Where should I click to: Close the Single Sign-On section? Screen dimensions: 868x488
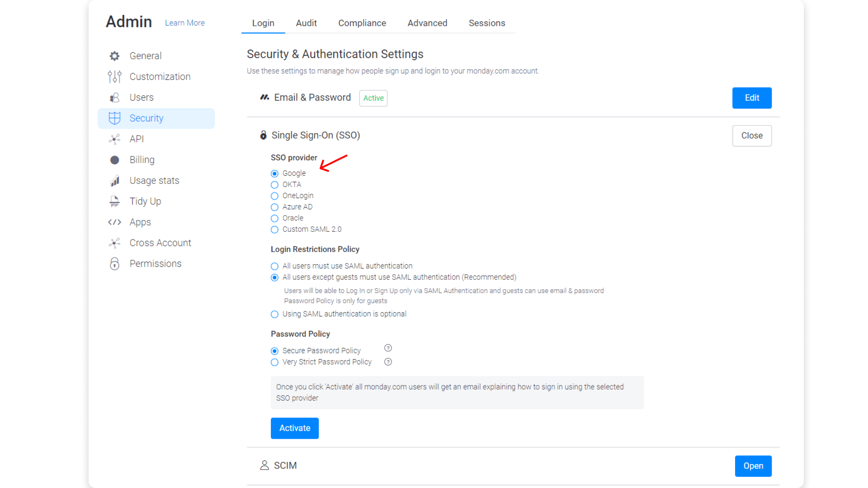click(752, 136)
